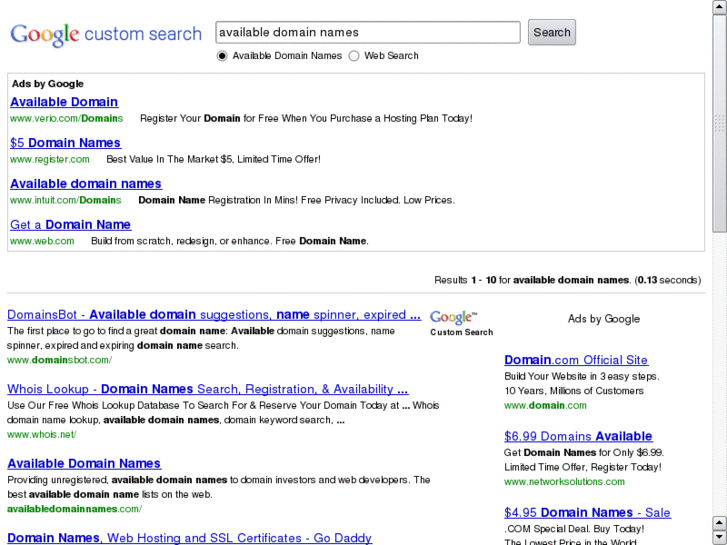Click the small Google Custom Search badge

point(461,323)
